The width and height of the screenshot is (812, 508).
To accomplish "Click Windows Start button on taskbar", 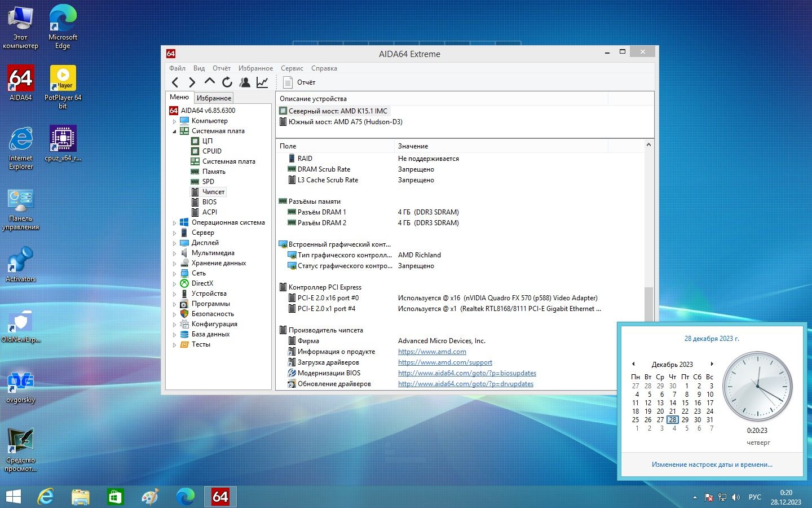I will (x=13, y=497).
